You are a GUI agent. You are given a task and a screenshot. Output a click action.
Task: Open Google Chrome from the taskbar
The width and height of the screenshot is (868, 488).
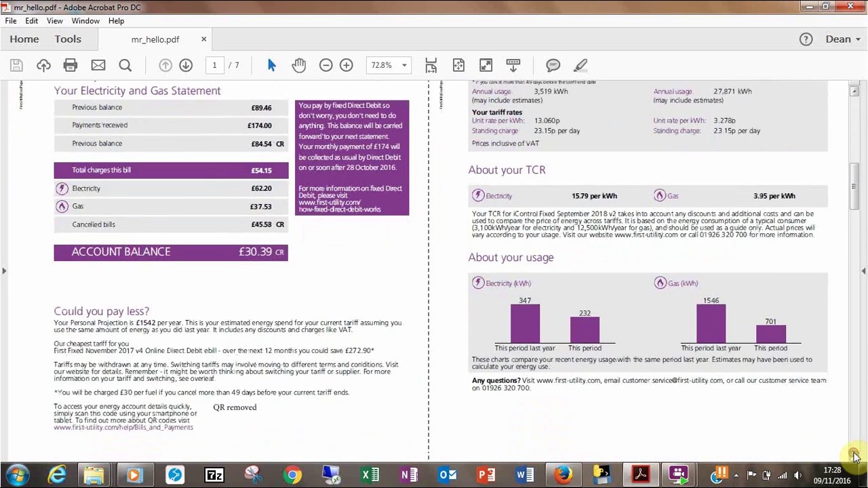pyautogui.click(x=292, y=475)
